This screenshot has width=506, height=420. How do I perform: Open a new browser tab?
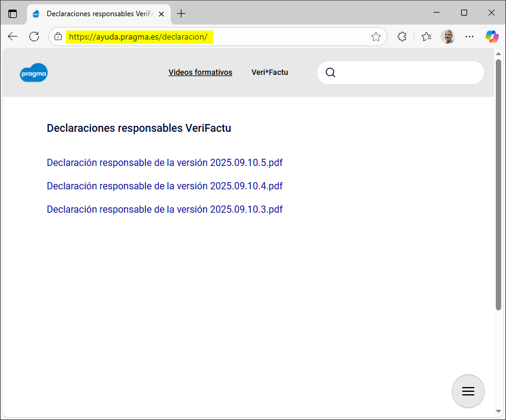tap(181, 14)
